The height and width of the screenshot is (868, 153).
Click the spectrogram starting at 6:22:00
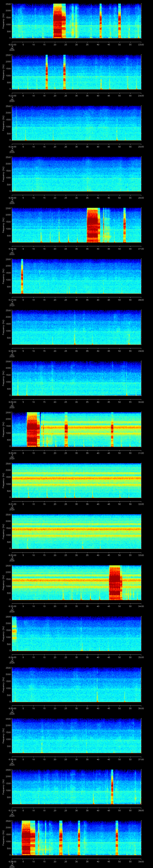pos(76,21)
